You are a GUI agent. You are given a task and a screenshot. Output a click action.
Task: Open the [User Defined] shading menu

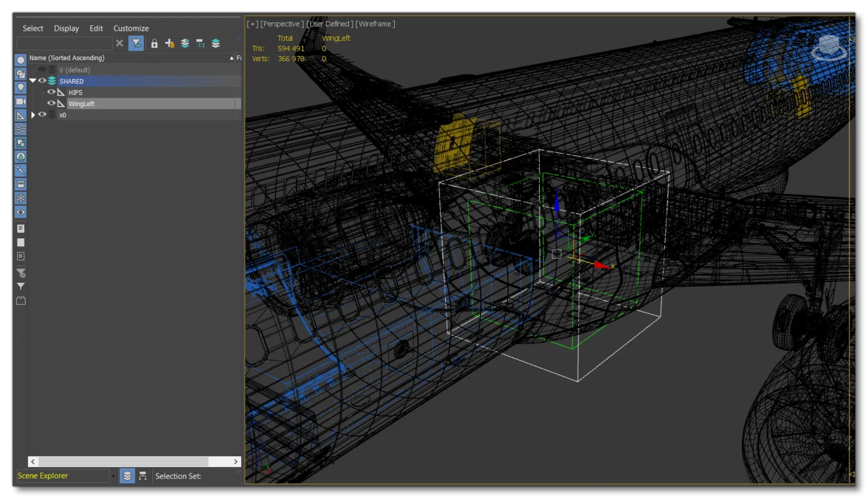click(330, 24)
